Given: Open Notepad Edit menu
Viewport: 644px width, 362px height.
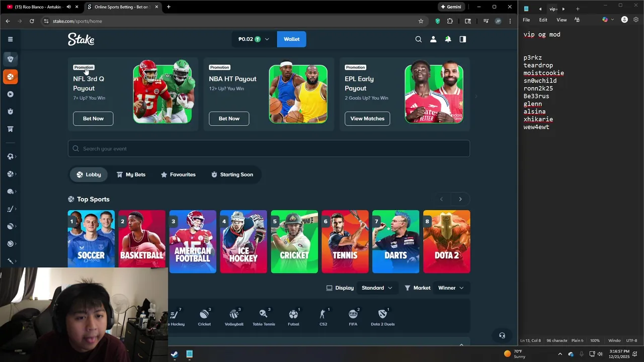Looking at the screenshot, I should (x=543, y=20).
